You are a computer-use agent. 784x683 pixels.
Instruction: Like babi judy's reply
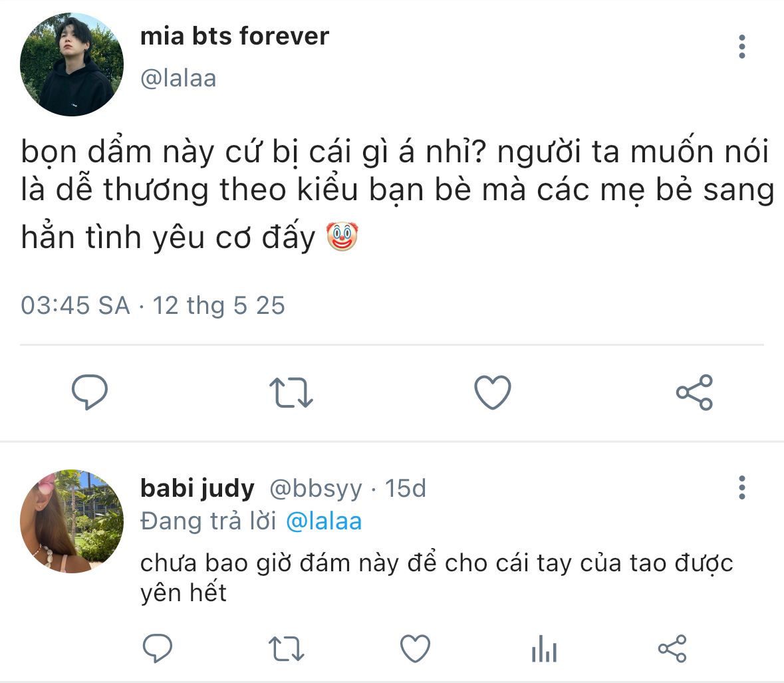coord(415,648)
